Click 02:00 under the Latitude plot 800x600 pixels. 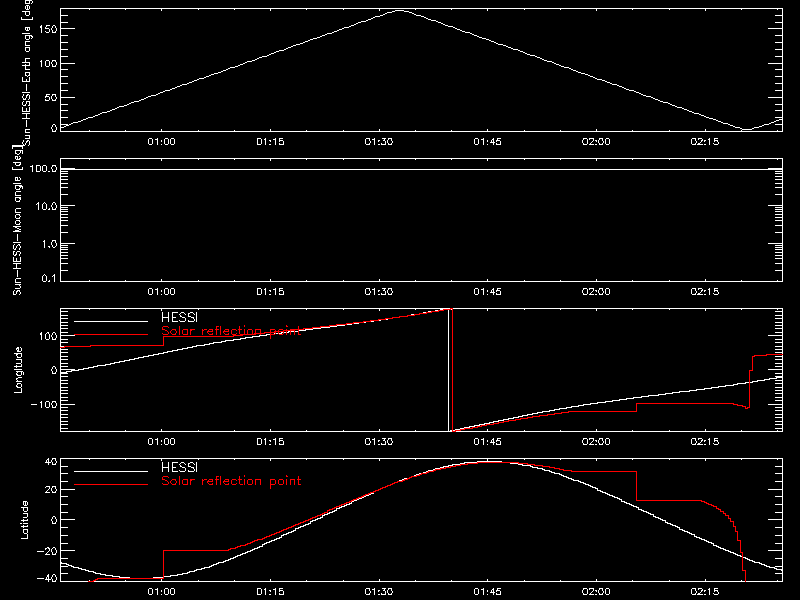596,592
